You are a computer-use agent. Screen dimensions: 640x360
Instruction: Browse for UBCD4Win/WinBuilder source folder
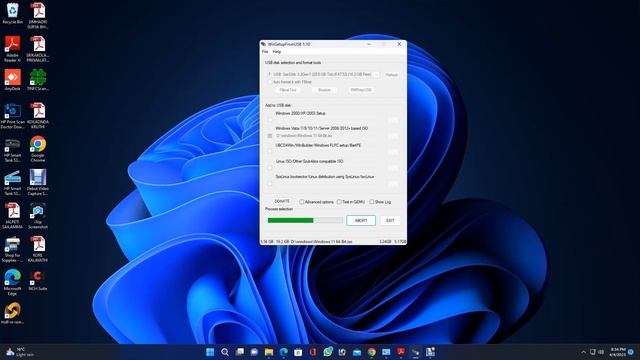click(x=393, y=152)
